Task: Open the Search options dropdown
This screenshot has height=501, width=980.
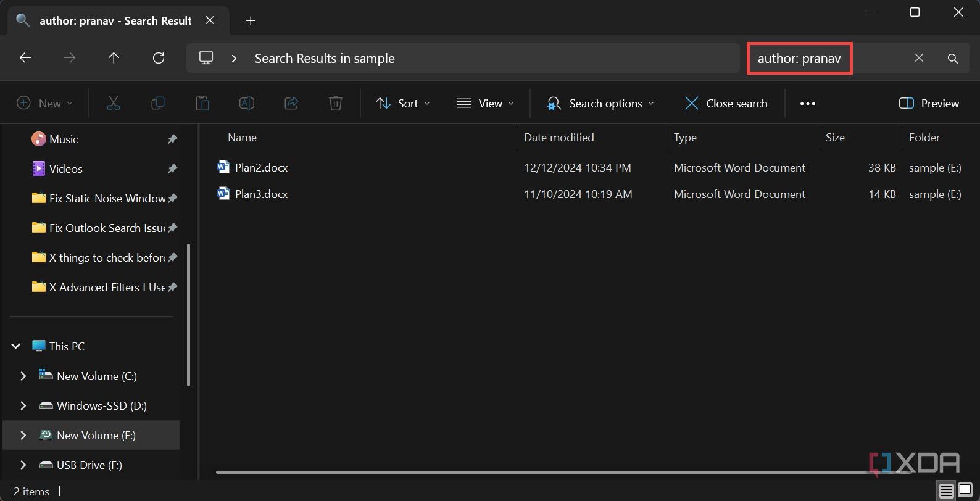Action: click(x=600, y=103)
